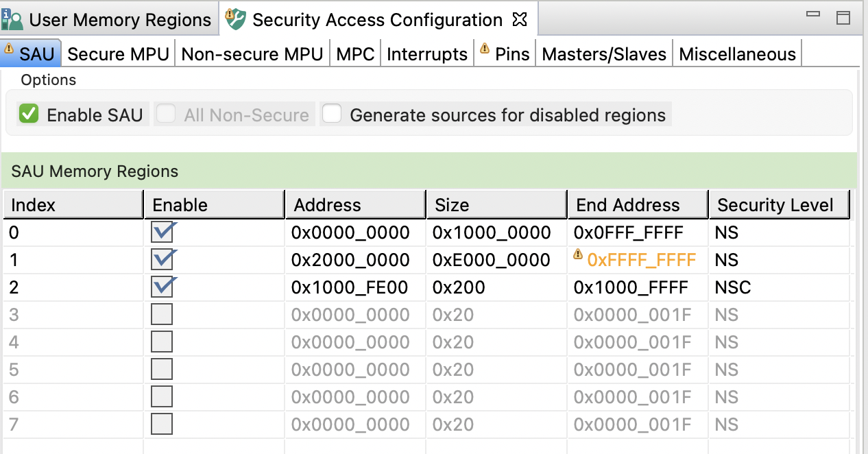868x454 pixels.
Task: Uncheck the Enable box for region 0
Action: (162, 232)
